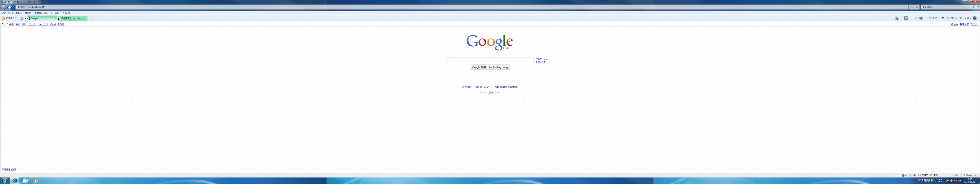Close the Google tab
Image resolution: width=980 pixels, height=184 pixels.
tap(55, 18)
